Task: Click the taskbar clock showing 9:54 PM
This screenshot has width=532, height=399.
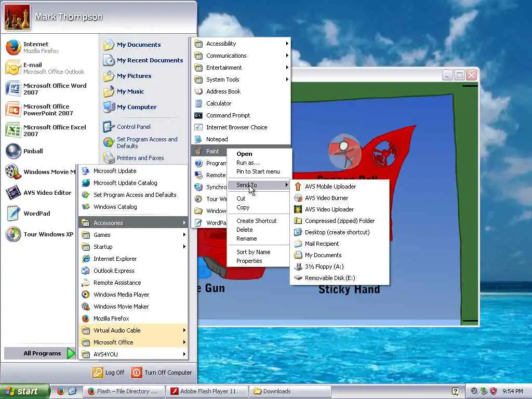Action: pyautogui.click(x=513, y=391)
